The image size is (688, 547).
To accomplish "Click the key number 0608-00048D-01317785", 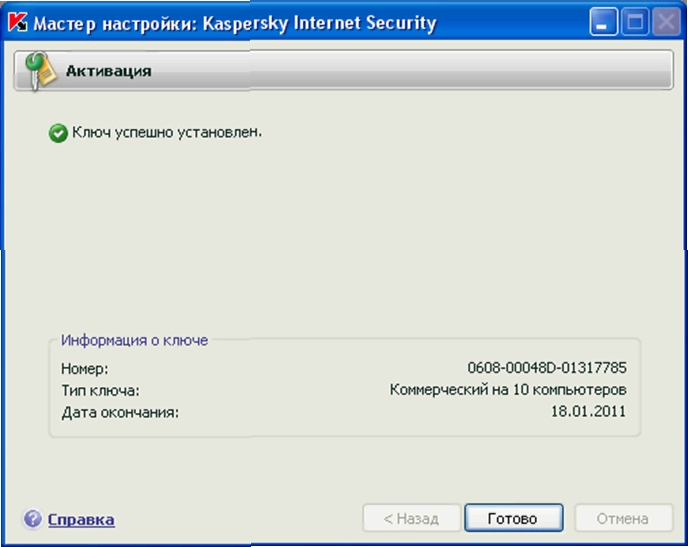I will 547,369.
